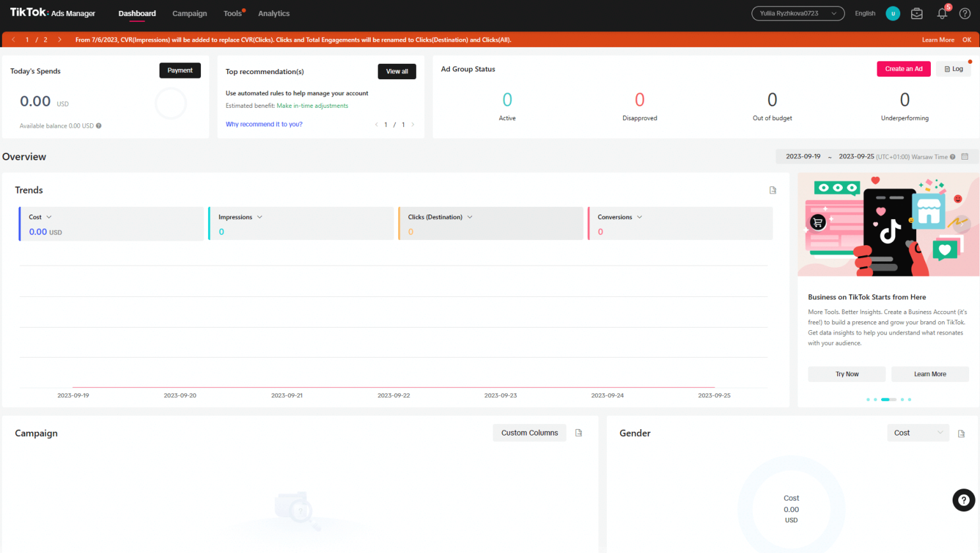This screenshot has width=980, height=553.
Task: Open the Cost dropdown in the Gender panel
Action: pos(917,432)
